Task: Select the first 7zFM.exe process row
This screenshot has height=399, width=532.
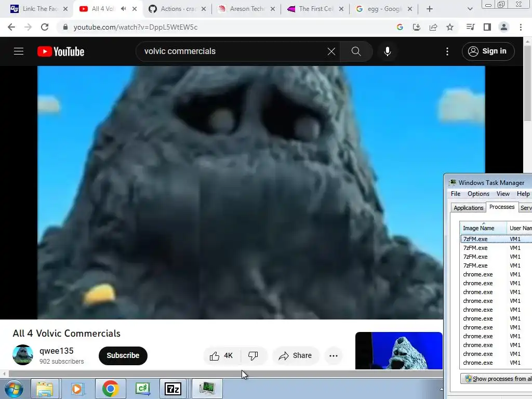Action: point(496,239)
